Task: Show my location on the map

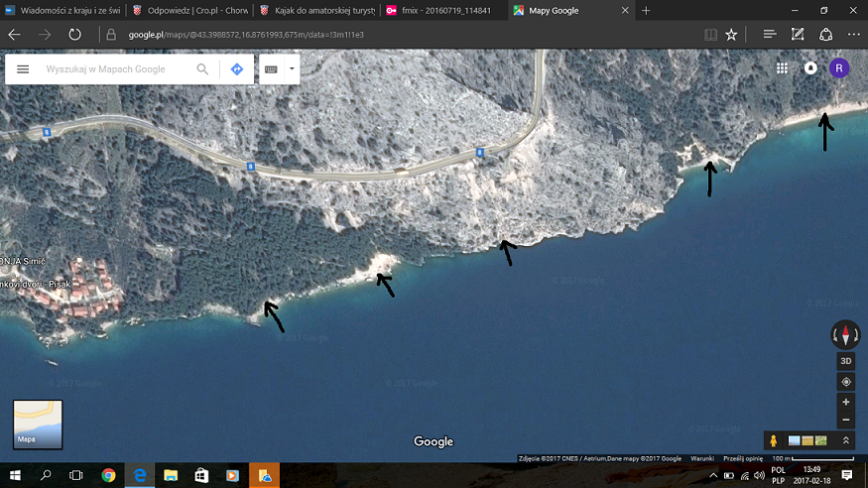Action: (x=846, y=382)
